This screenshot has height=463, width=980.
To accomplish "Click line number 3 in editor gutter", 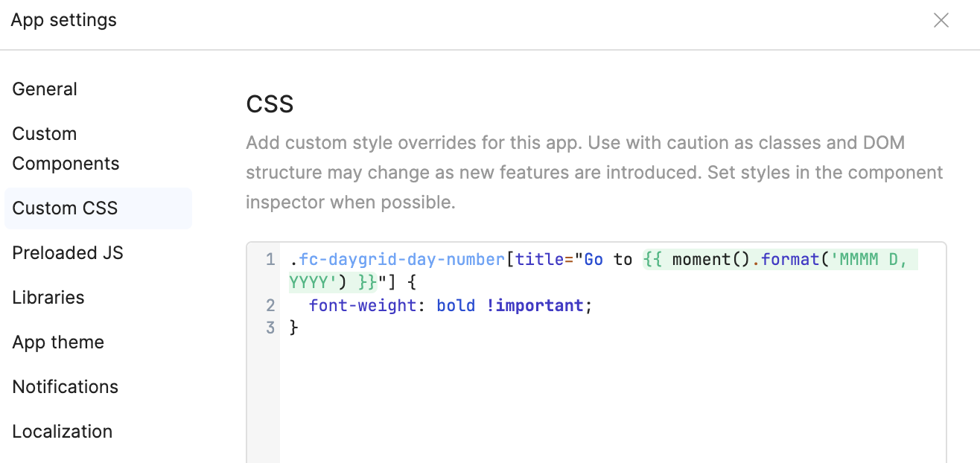I will pyautogui.click(x=270, y=328).
